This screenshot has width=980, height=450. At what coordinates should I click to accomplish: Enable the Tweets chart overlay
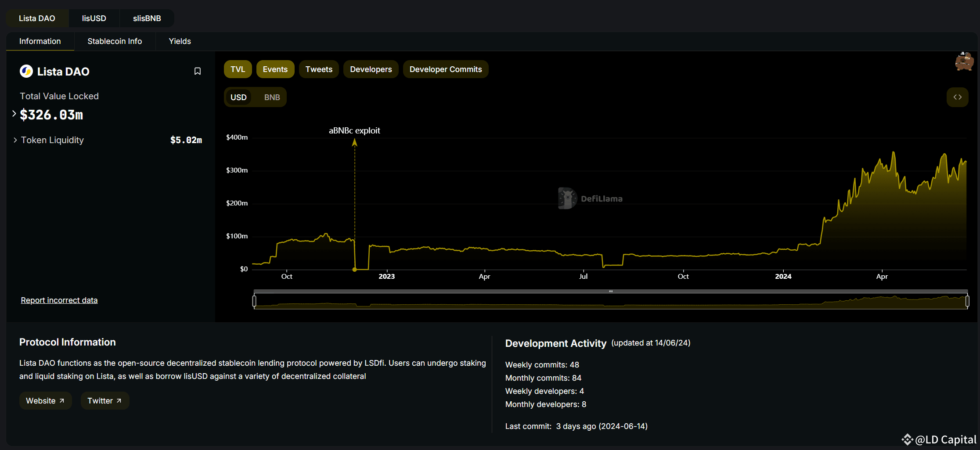point(319,69)
